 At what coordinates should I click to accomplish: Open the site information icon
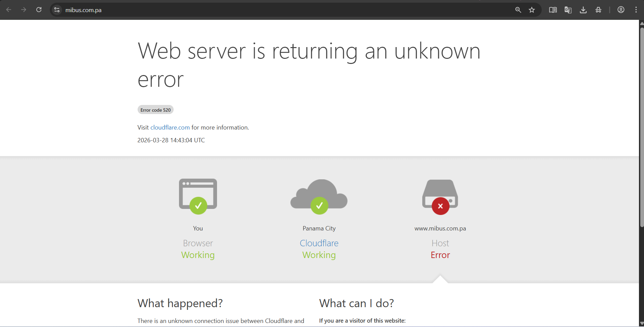(x=57, y=10)
